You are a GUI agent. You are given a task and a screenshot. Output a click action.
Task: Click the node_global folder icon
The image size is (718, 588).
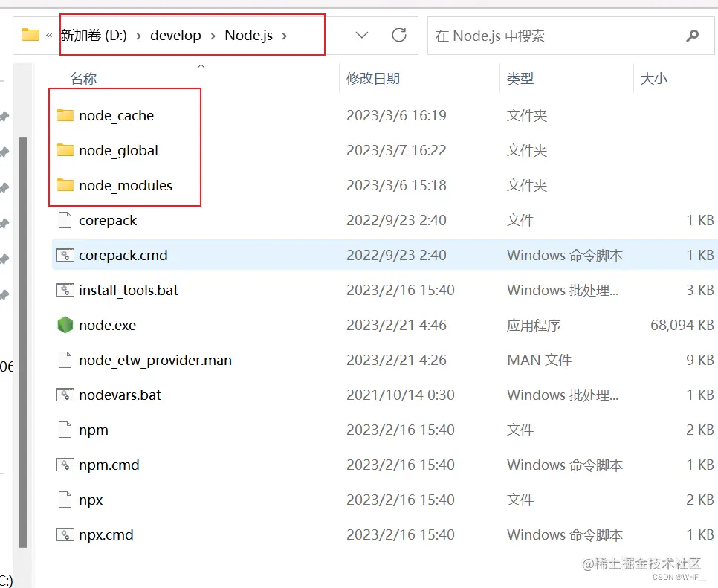click(65, 150)
